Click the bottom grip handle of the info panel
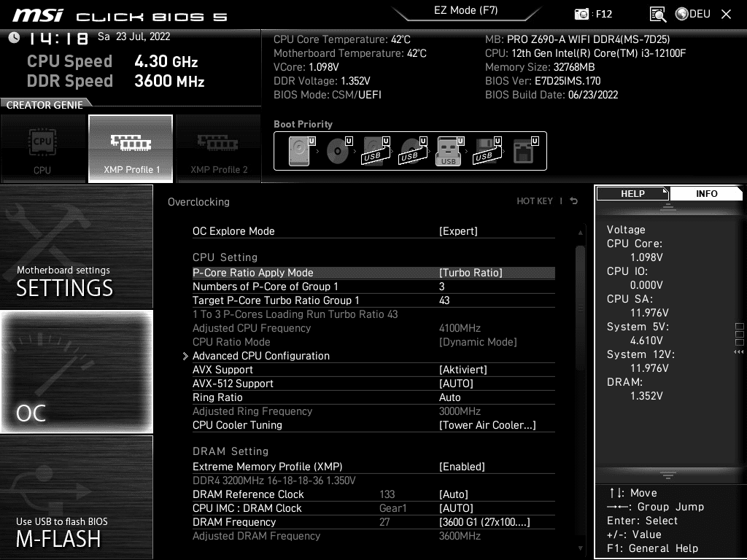The width and height of the screenshot is (747, 560). 668,475
